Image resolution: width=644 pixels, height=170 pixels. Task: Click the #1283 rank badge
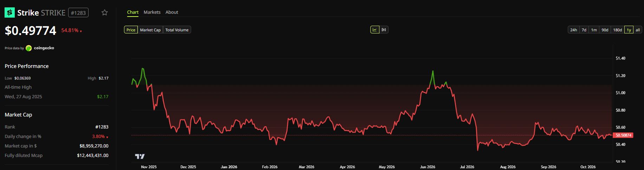[78, 13]
